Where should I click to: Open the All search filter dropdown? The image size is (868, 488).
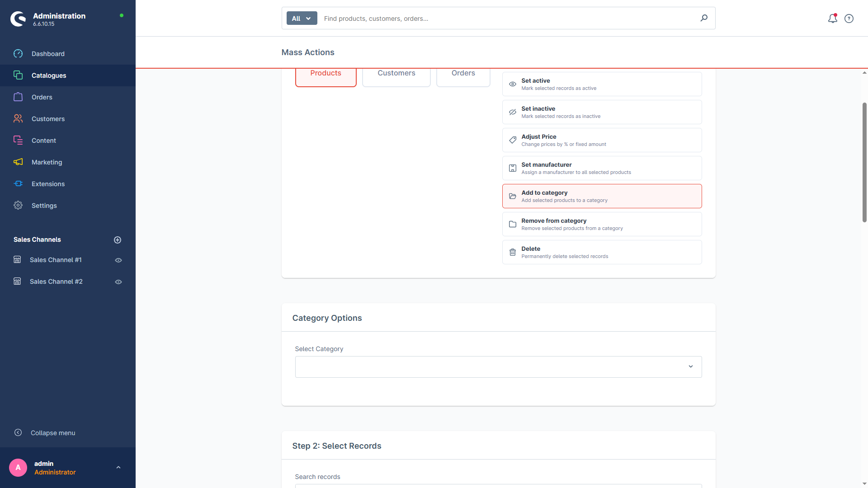[302, 19]
